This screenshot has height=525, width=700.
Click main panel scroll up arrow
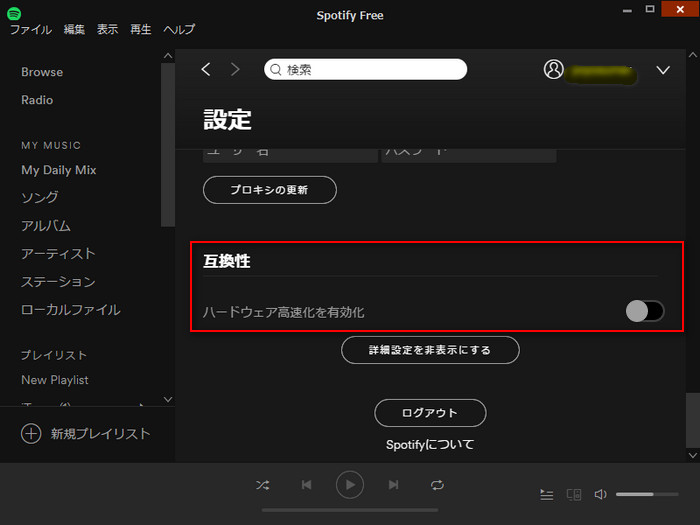693,55
